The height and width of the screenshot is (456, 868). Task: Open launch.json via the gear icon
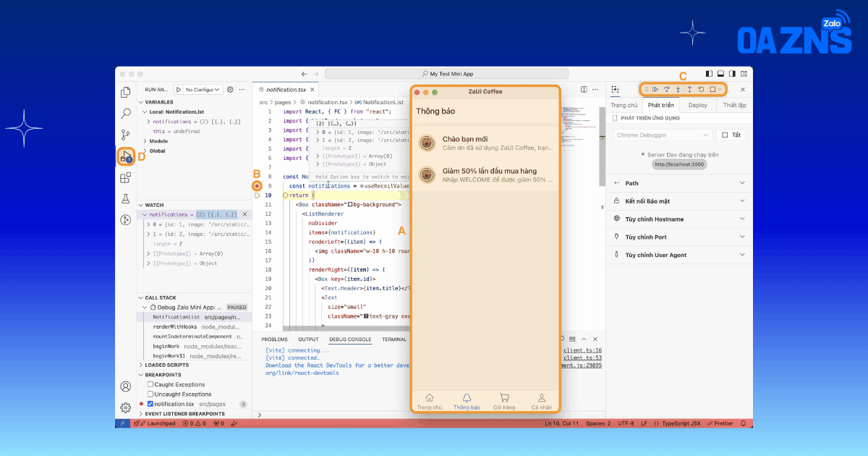click(231, 90)
